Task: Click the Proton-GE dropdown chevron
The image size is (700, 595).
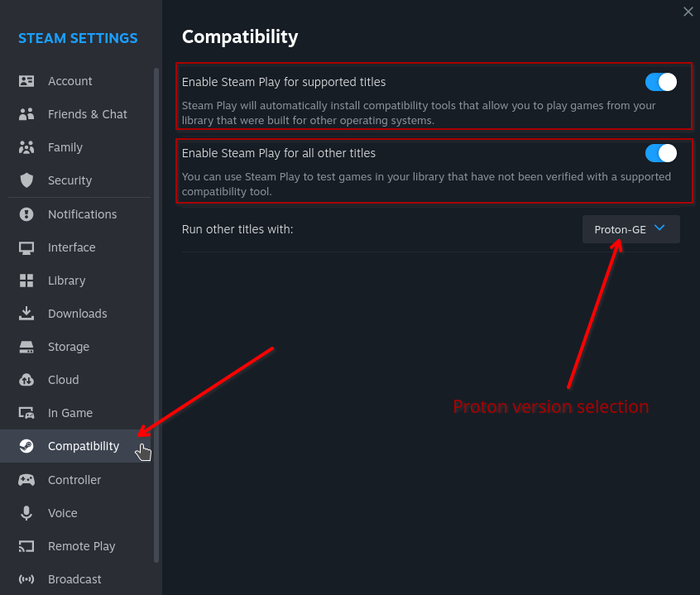Action: [x=659, y=229]
